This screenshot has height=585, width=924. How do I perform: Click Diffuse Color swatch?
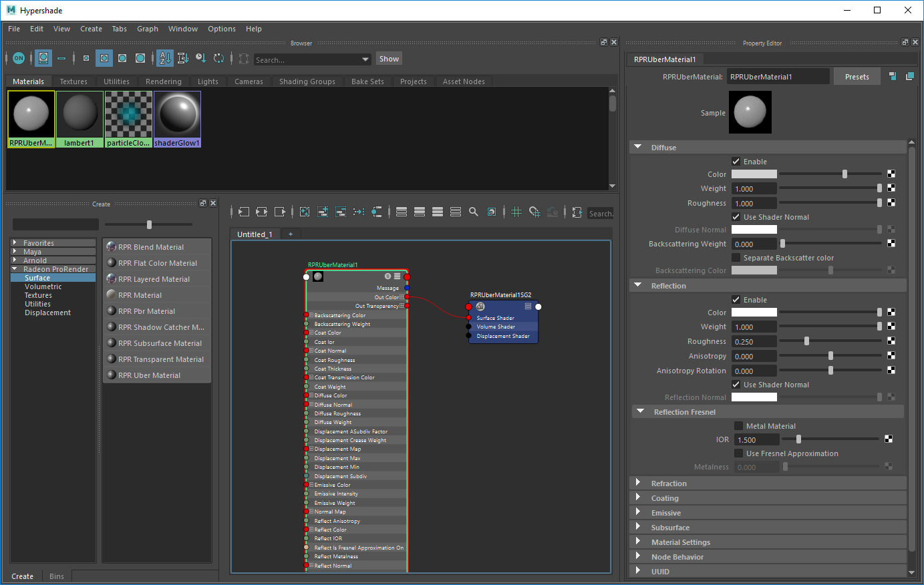pos(754,174)
